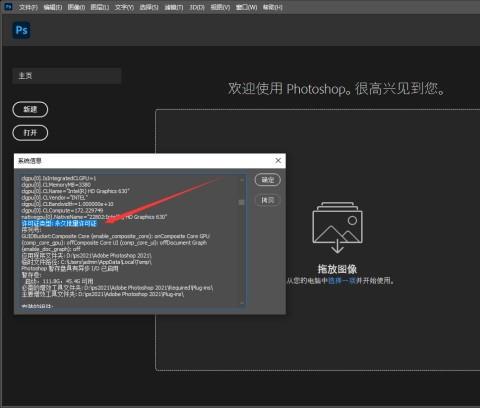Viewport: 480px width, 409px height.
Task: Open the 文字(Y) menu
Action: pyautogui.click(x=124, y=7)
